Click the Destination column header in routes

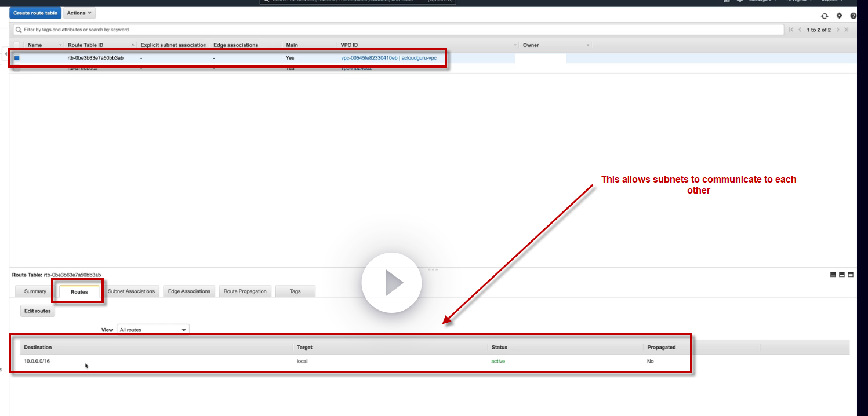click(x=38, y=348)
